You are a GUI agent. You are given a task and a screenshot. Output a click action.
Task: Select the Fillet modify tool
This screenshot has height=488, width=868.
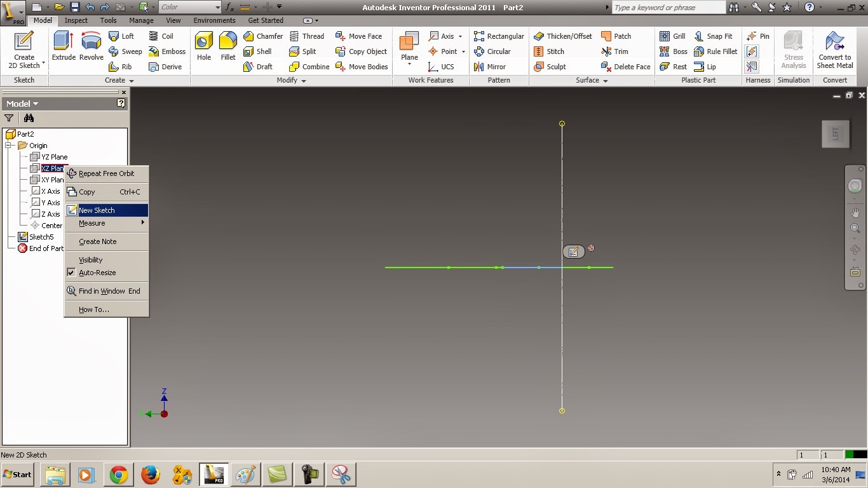227,51
